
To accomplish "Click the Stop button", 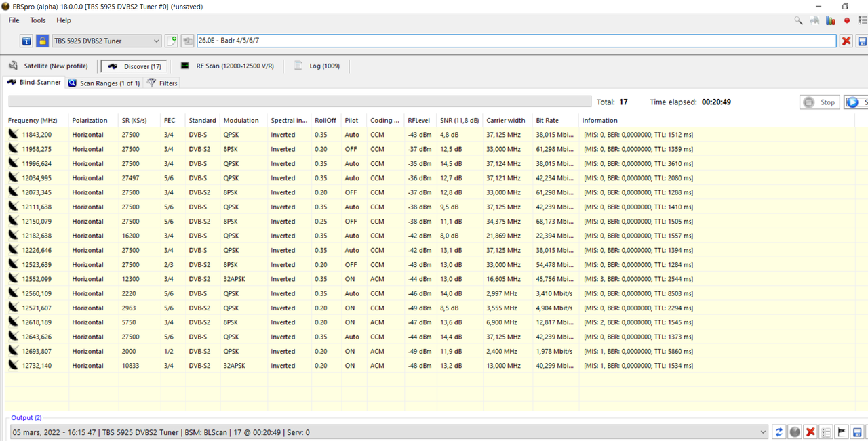I will 819,102.
